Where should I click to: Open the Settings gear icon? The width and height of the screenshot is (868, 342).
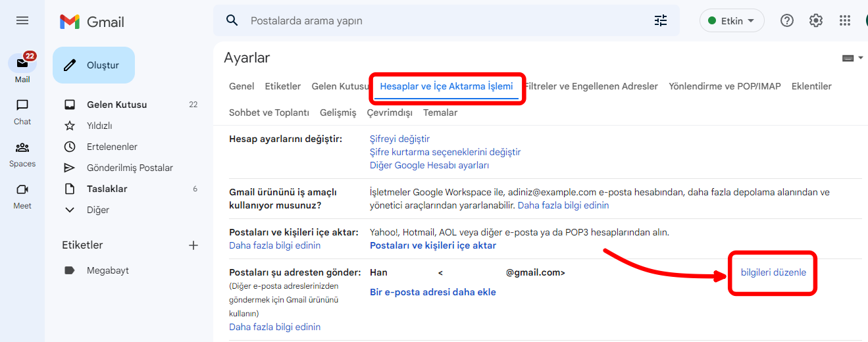point(816,20)
